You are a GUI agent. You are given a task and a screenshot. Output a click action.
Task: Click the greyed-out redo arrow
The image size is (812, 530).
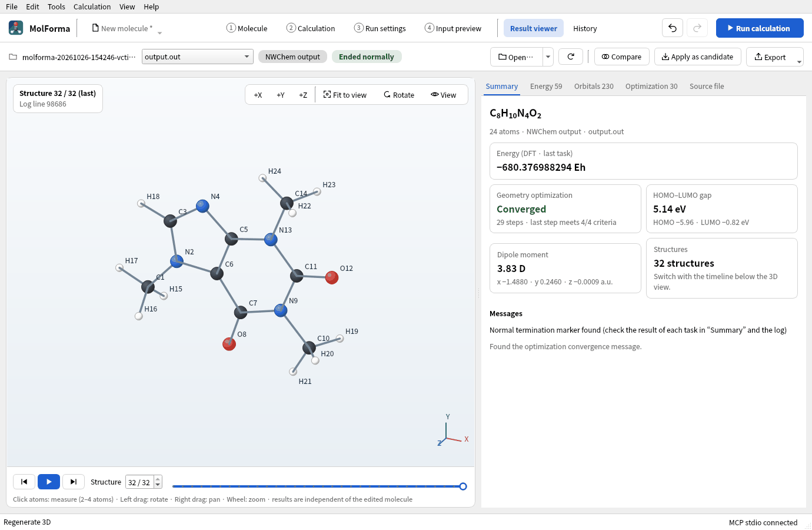(697, 28)
